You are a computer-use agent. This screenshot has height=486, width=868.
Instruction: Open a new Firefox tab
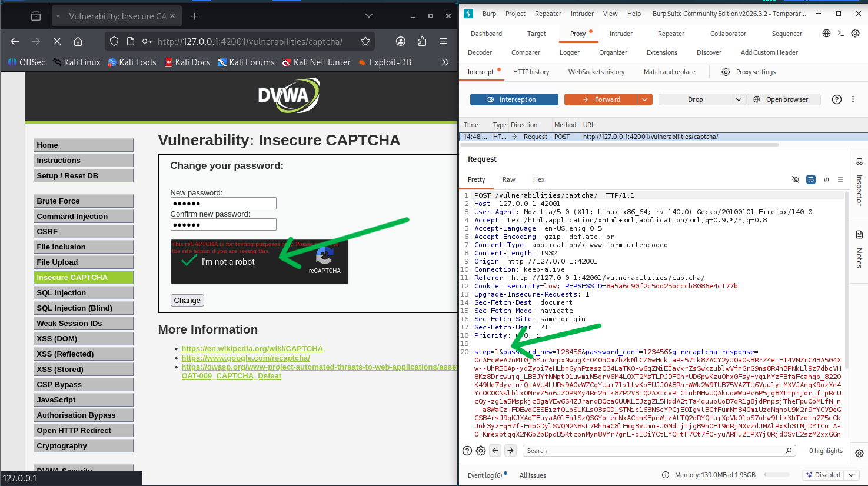[195, 16]
